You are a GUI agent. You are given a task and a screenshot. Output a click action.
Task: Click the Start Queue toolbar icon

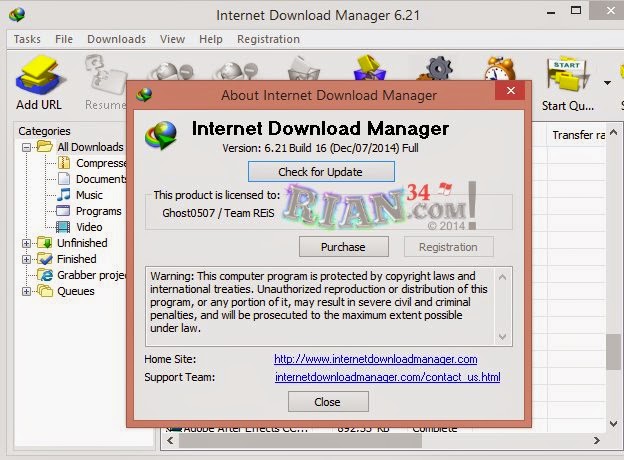point(568,76)
